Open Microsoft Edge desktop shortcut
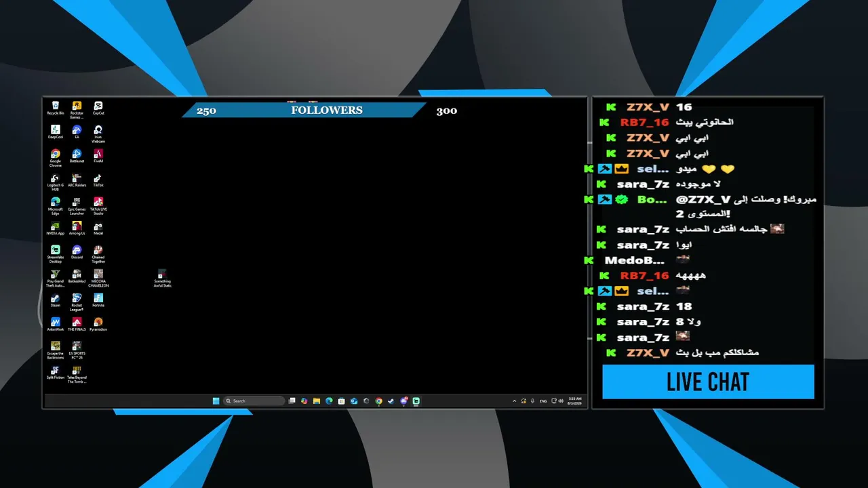This screenshot has width=868, height=488. [x=56, y=207]
